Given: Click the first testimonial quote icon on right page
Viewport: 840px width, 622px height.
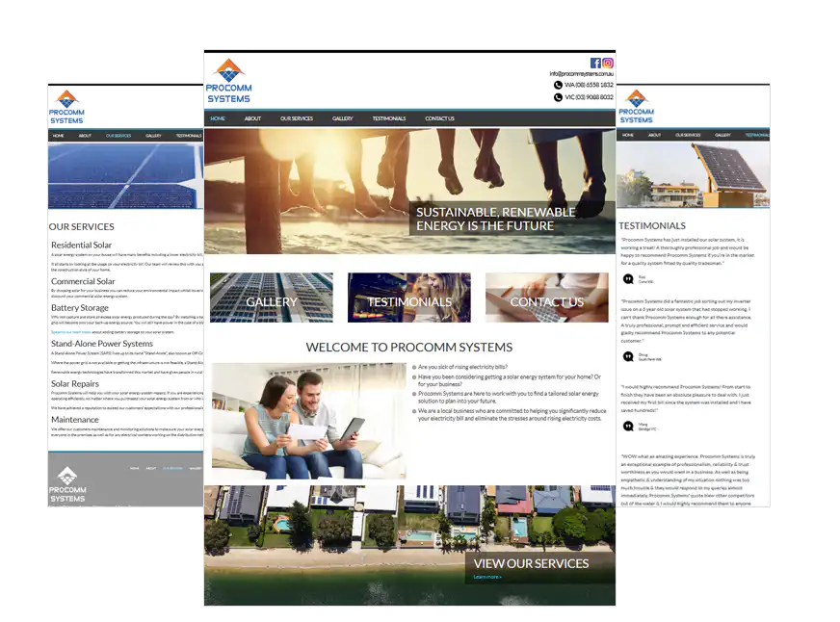Looking at the screenshot, I should point(628,279).
